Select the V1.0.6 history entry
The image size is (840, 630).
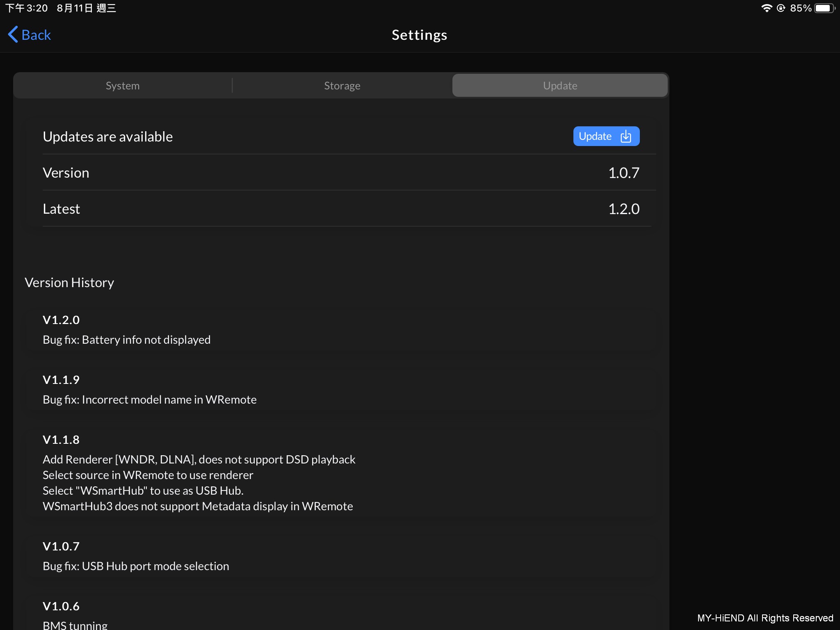coord(62,606)
